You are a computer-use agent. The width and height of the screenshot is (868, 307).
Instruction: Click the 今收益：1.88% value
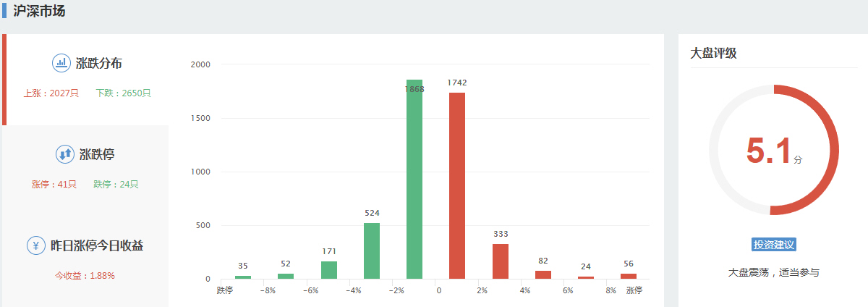85,276
